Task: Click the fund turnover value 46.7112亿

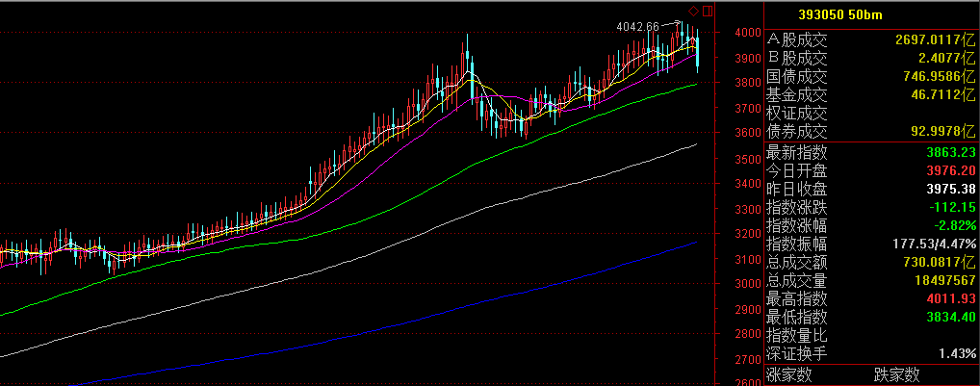Action: tap(943, 95)
